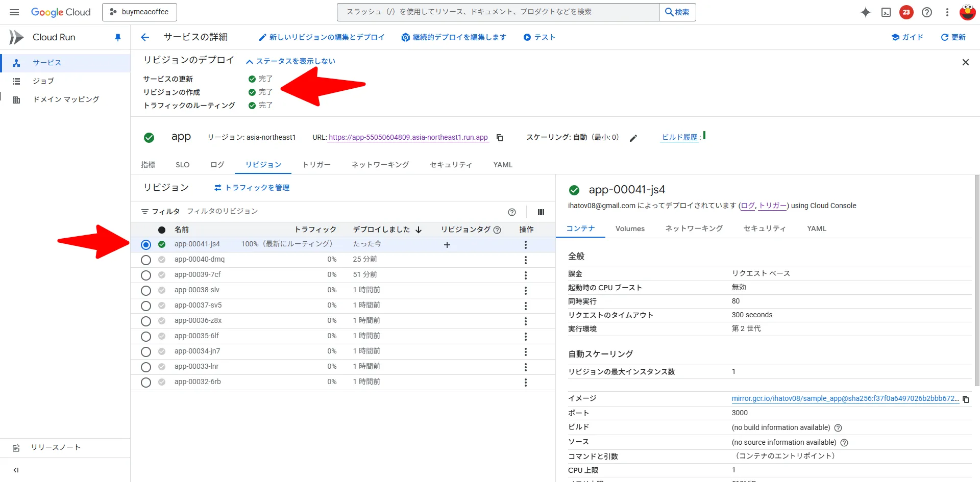Image resolution: width=980 pixels, height=482 pixels.
Task: Click the plus icon to add revision tag
Action: 447,245
